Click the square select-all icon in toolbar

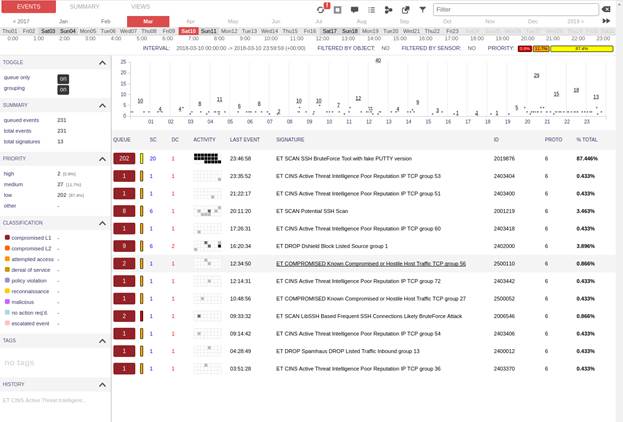coord(338,9)
